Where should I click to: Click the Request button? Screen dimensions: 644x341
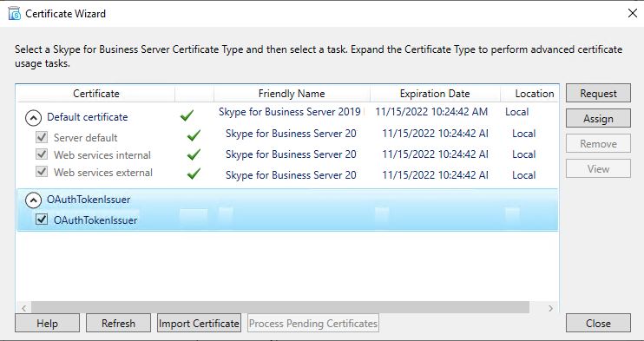pos(598,93)
